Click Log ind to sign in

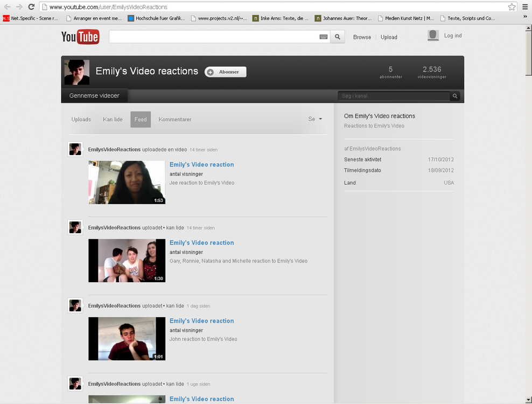453,36
